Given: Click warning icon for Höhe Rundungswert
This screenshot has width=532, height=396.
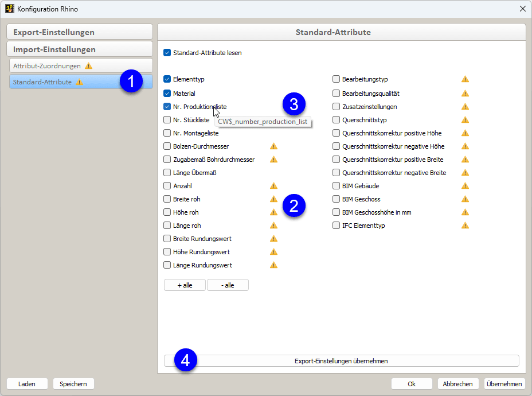Looking at the screenshot, I should click(274, 252).
